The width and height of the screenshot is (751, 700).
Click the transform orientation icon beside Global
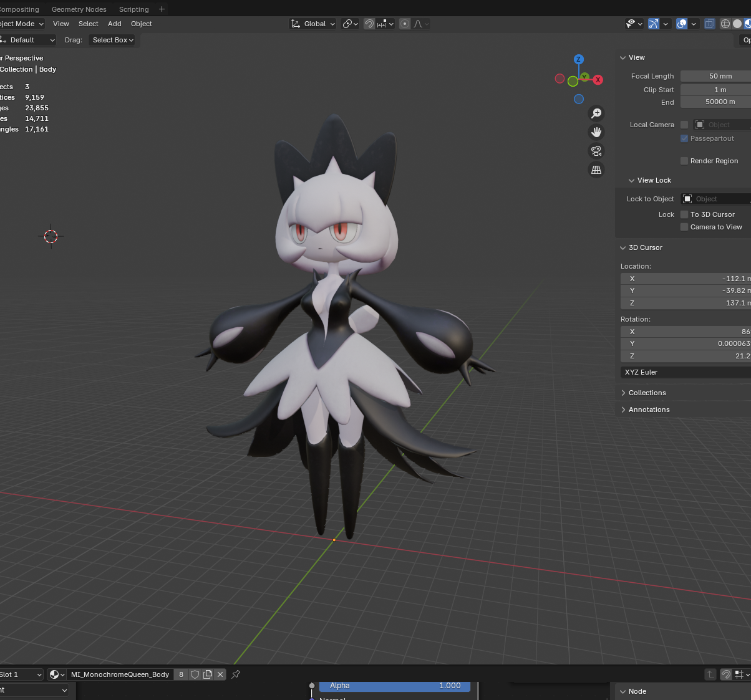(296, 24)
